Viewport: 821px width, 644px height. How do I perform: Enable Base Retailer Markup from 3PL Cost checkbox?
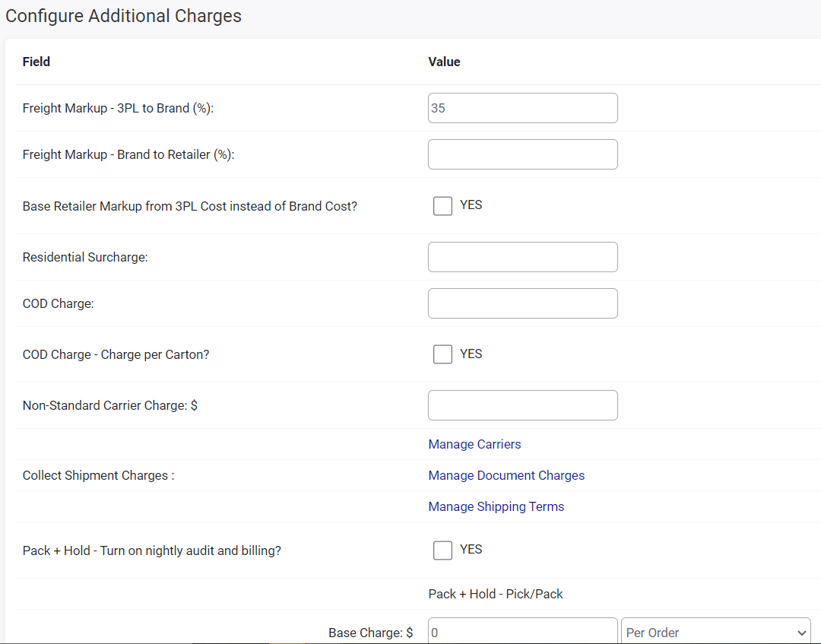click(x=442, y=206)
